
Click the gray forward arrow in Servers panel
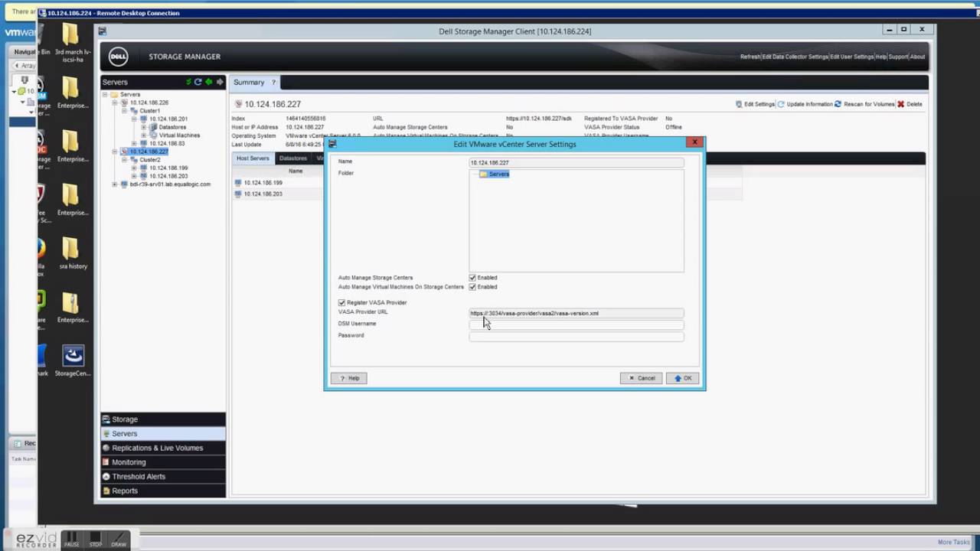click(x=220, y=82)
